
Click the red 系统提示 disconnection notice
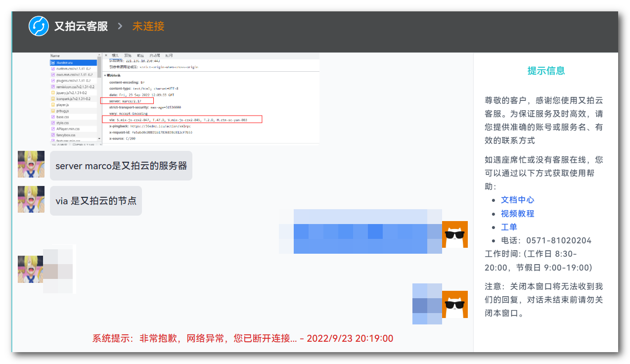coord(242,339)
